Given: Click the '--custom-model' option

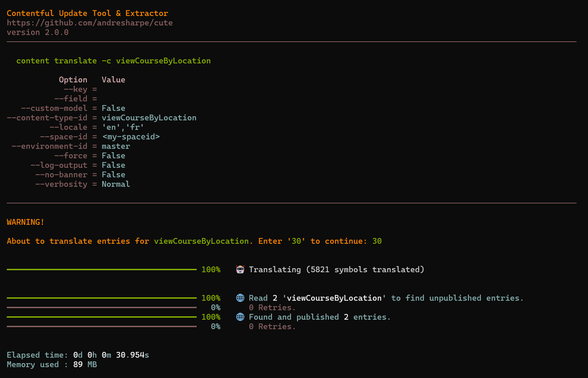Looking at the screenshot, I should coord(54,108).
